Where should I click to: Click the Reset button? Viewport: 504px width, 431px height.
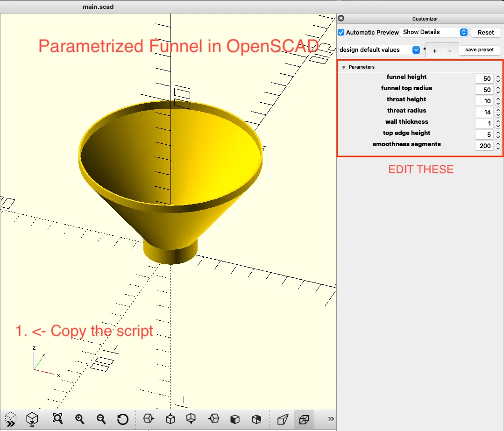pyautogui.click(x=485, y=33)
